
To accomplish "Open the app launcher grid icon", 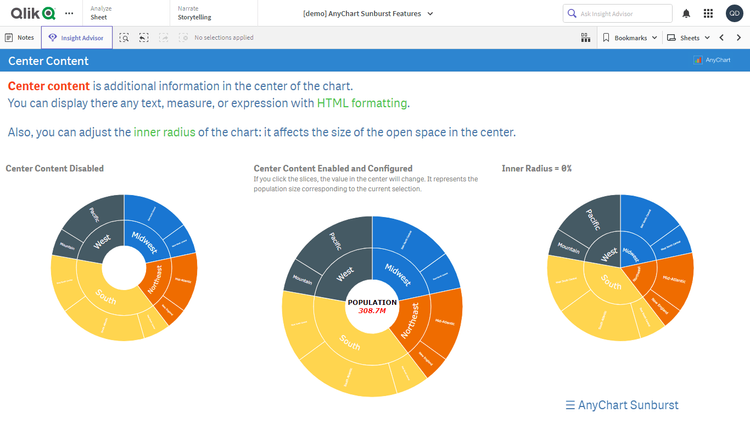I will pos(708,13).
